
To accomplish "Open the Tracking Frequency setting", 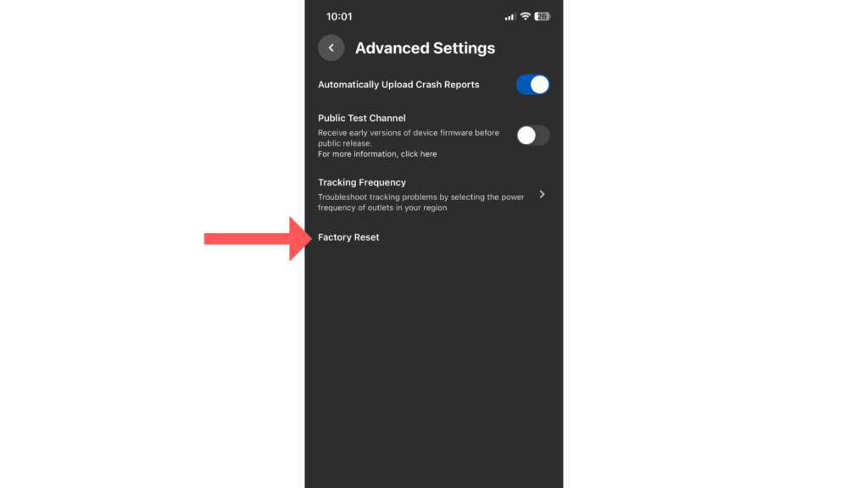I will click(433, 194).
